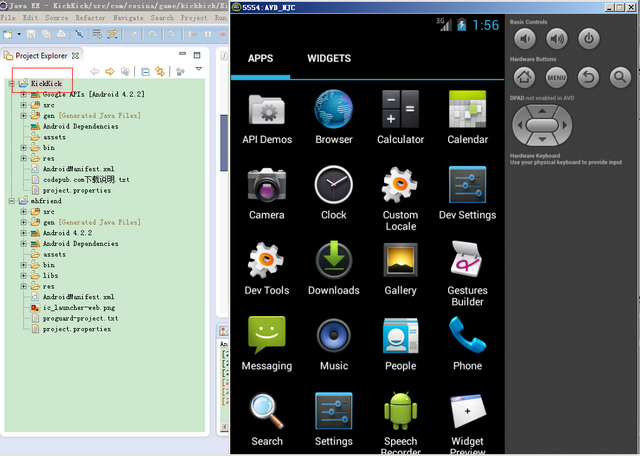640x456 pixels.
Task: Open Gestures Builder app
Action: [467, 274]
